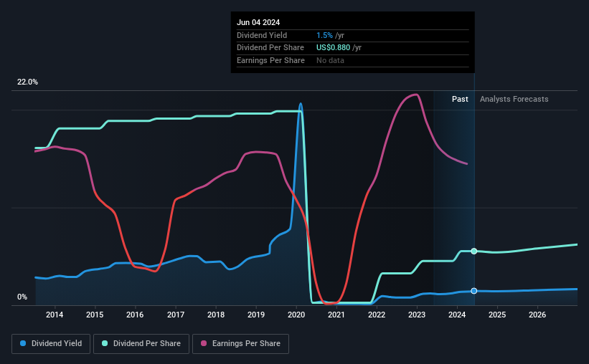Click the 22.0% y-axis label
Image resolution: width=589 pixels, height=364 pixels.
[x=27, y=82]
